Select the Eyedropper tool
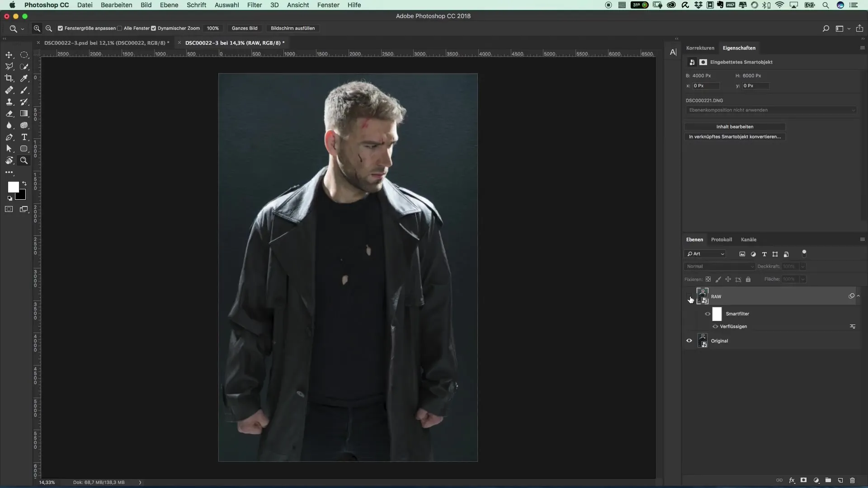The height and width of the screenshot is (488, 868). (x=24, y=78)
